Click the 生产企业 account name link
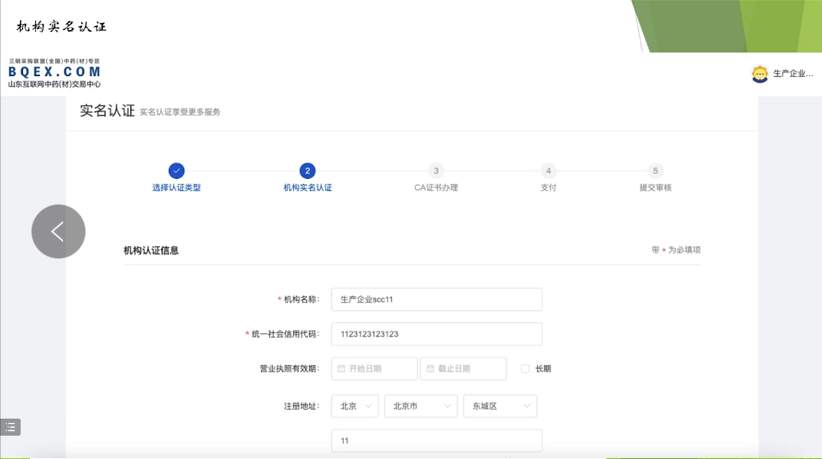 (793, 74)
